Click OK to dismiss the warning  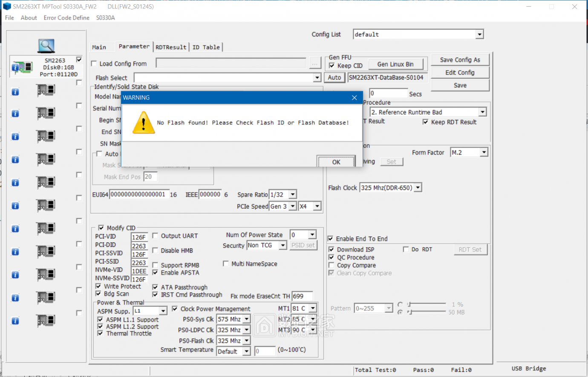pos(336,162)
